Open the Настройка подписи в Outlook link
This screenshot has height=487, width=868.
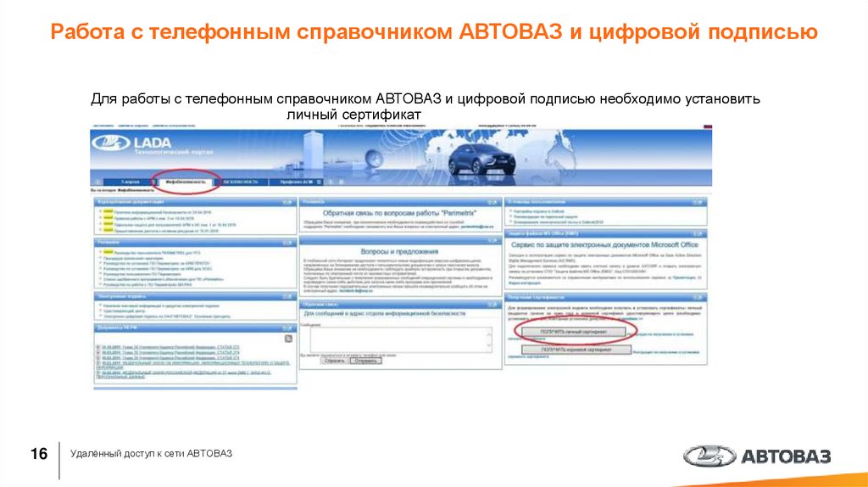538,211
